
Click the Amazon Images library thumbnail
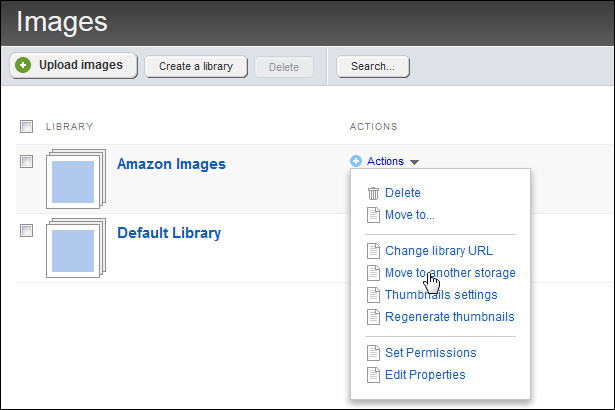click(75, 181)
